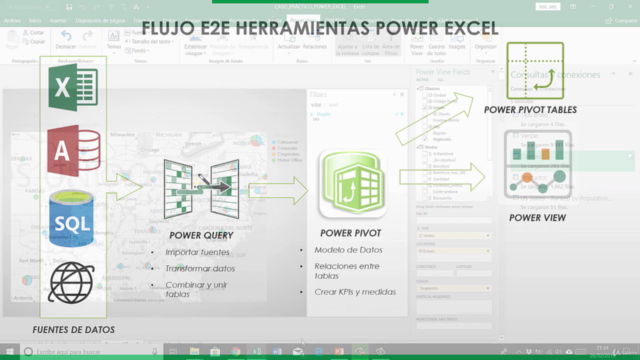Toggle the % Beneficio field checkbox
The height and width of the screenshot is (360, 640).
[425, 154]
